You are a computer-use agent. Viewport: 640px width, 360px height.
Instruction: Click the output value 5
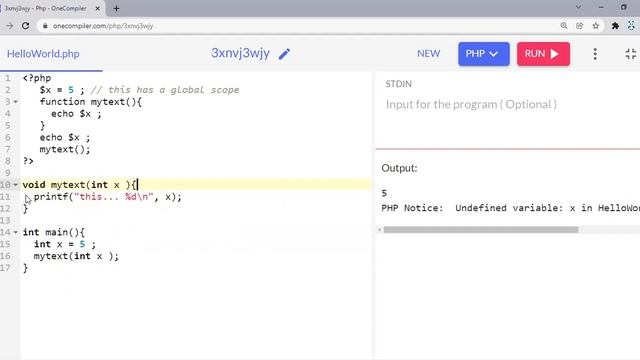384,193
